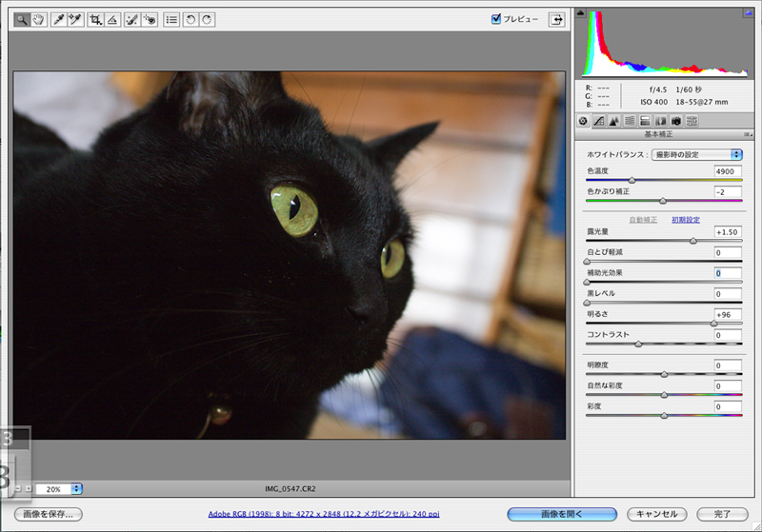Toggle the プレビュー checkbox

pyautogui.click(x=496, y=19)
